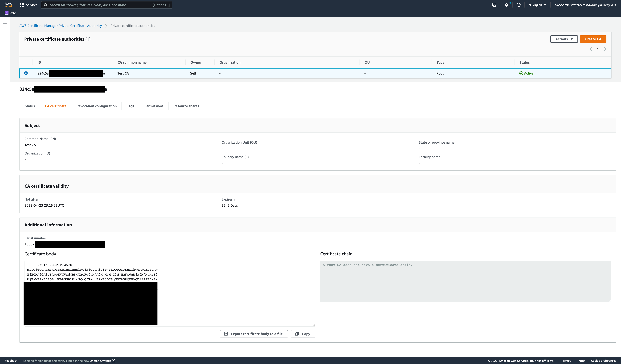
Task: Open the Help question-mark icon
Action: pos(518,5)
